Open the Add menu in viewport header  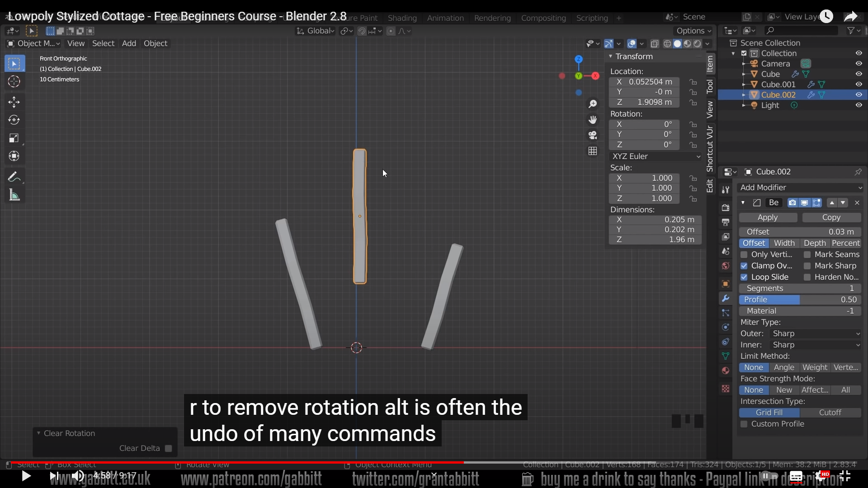click(x=129, y=43)
